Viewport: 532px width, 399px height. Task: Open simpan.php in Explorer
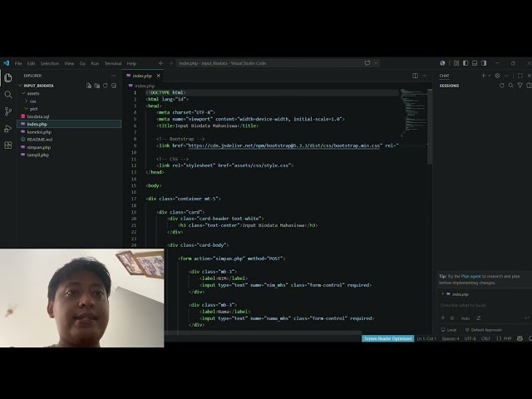click(39, 147)
